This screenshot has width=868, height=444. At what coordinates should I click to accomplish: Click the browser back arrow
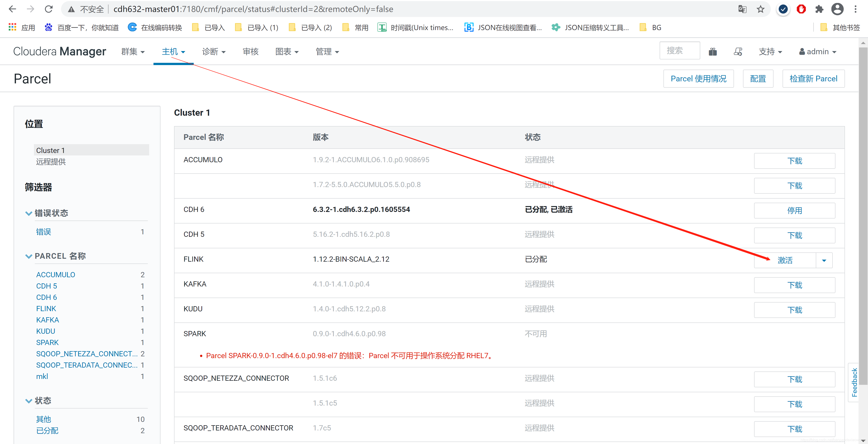point(12,9)
